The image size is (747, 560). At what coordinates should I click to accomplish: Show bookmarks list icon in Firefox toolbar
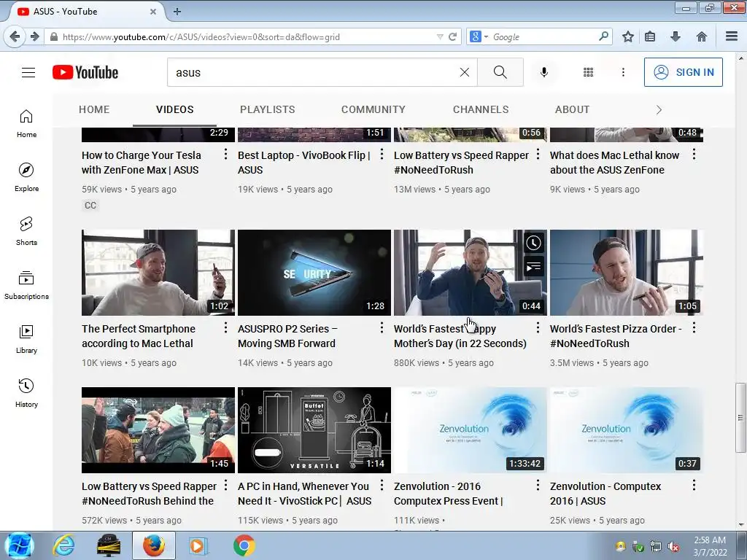(650, 36)
